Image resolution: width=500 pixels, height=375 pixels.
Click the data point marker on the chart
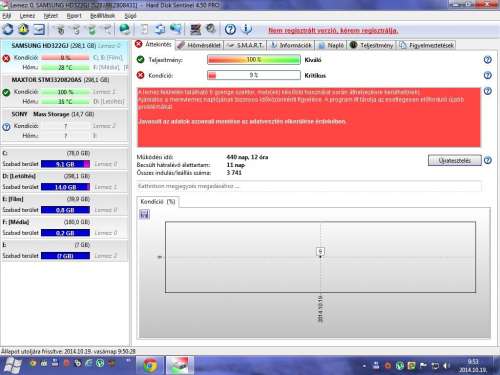click(x=320, y=252)
